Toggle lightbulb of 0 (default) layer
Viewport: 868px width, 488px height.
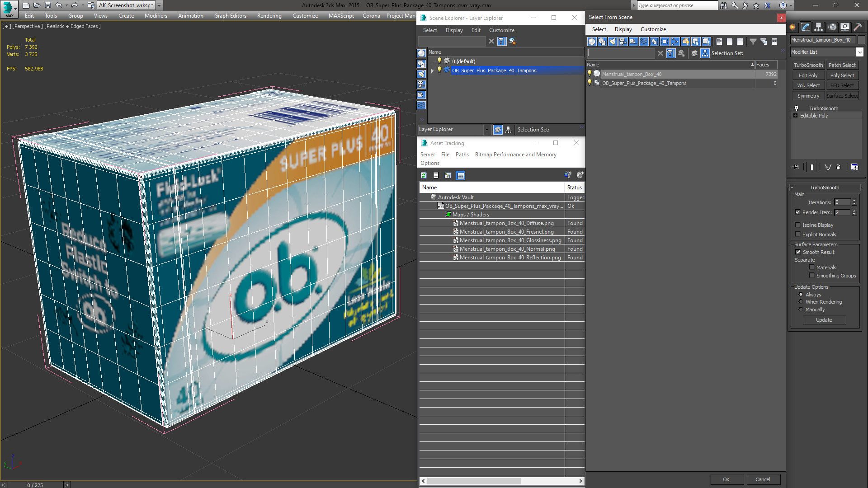439,61
